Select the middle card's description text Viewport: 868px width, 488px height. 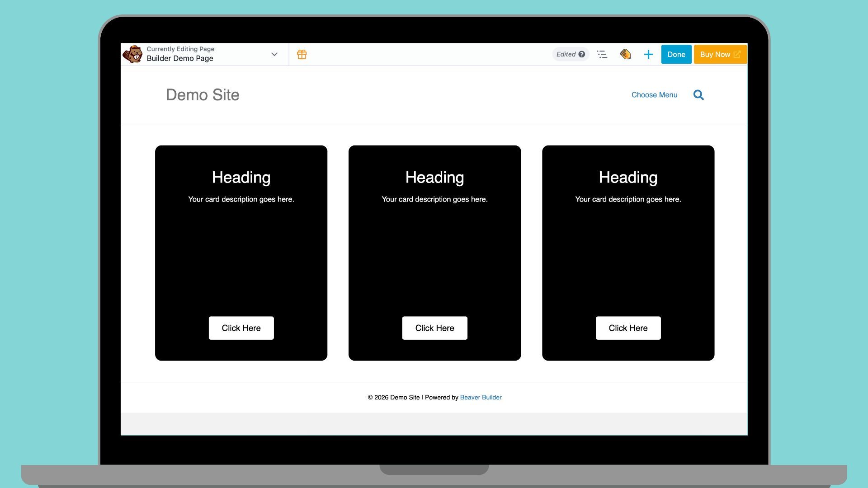(434, 199)
